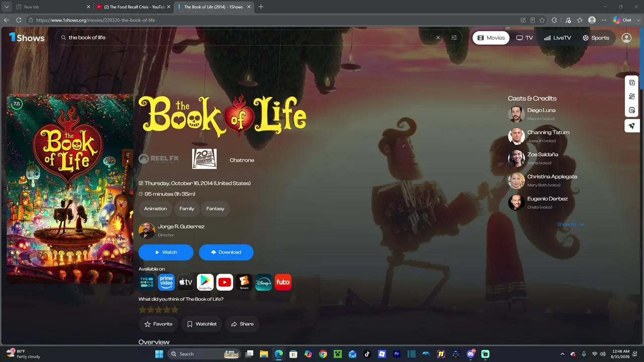Add the movie to Favorite
The image size is (644, 362).
[x=158, y=324]
